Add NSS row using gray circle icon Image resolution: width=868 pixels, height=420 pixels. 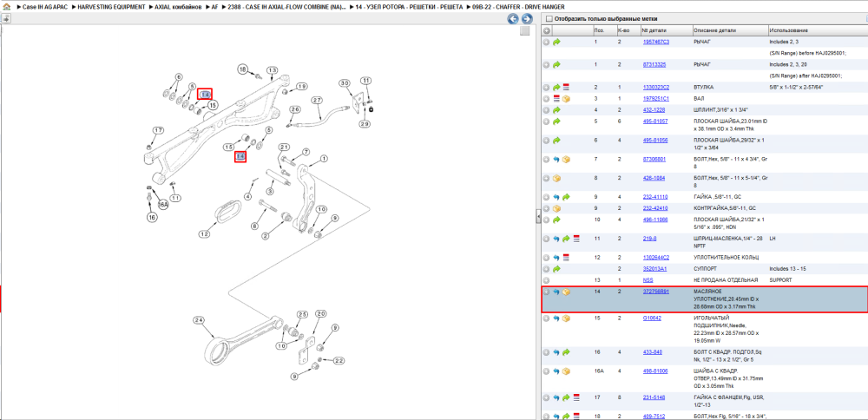click(546, 280)
